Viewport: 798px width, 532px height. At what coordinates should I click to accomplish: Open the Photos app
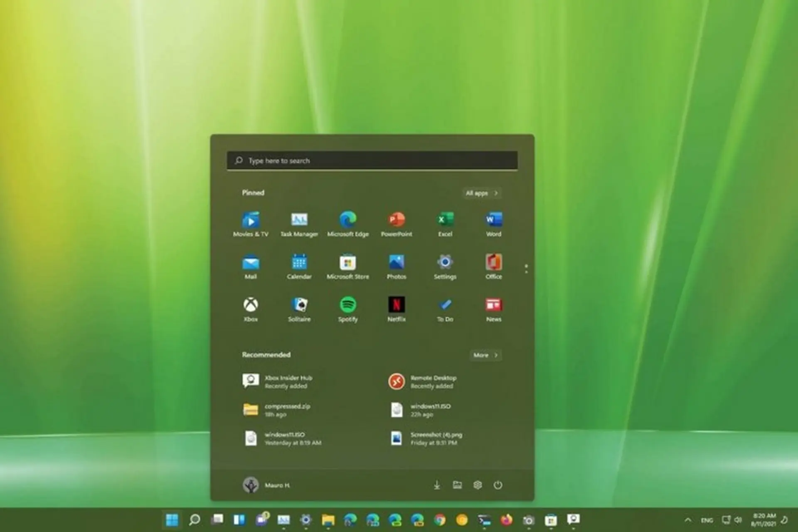(397, 267)
